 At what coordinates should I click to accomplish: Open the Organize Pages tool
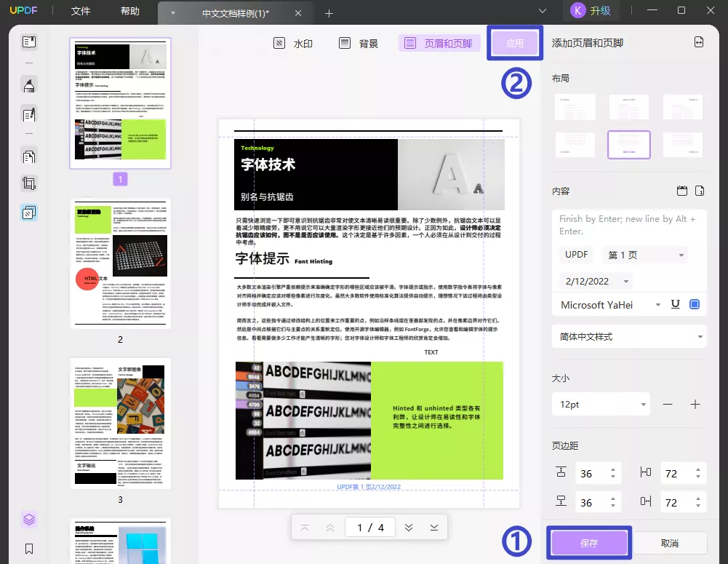click(29, 156)
